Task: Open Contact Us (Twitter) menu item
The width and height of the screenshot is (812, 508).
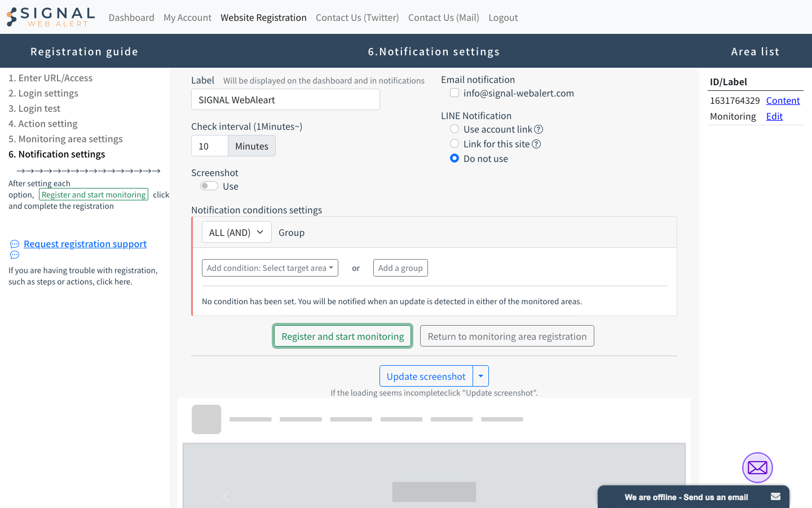Action: pyautogui.click(x=358, y=17)
